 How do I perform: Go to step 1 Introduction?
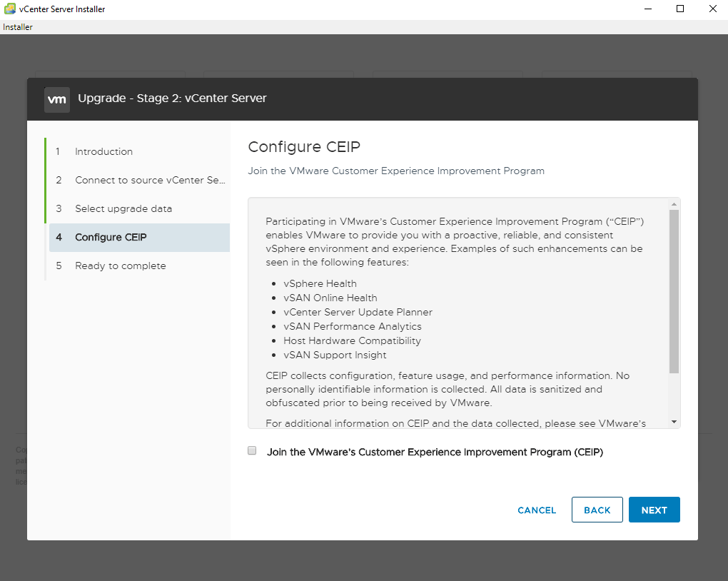(103, 151)
